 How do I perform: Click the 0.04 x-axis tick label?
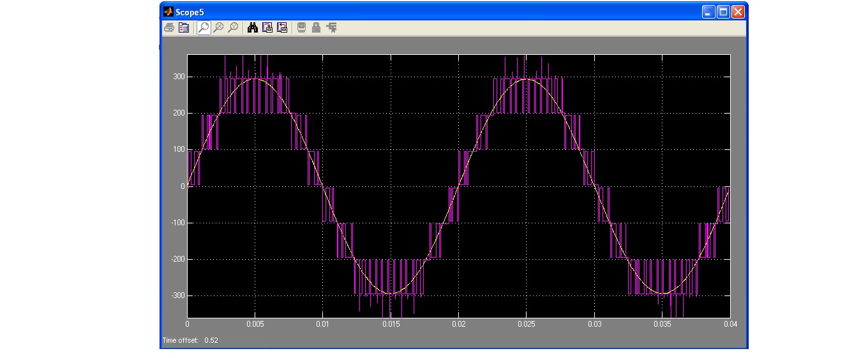[x=730, y=324]
